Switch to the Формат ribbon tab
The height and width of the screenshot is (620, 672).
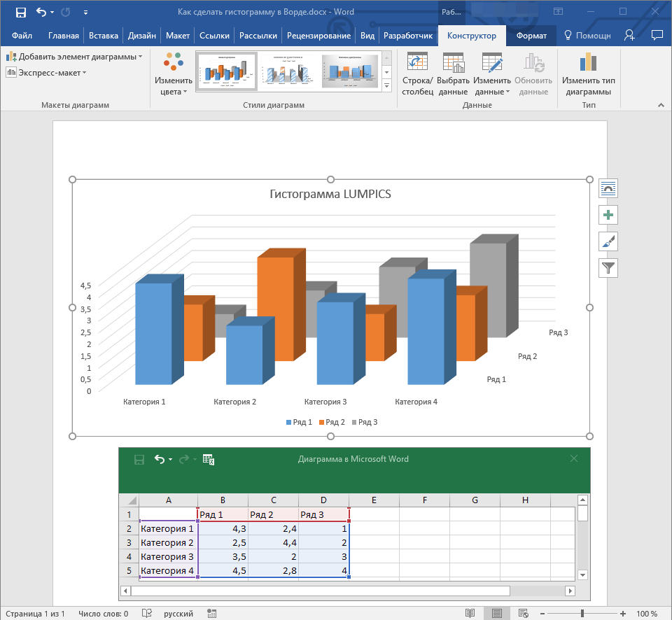point(531,36)
